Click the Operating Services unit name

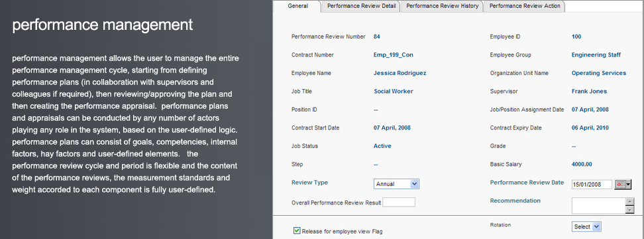tap(599, 73)
